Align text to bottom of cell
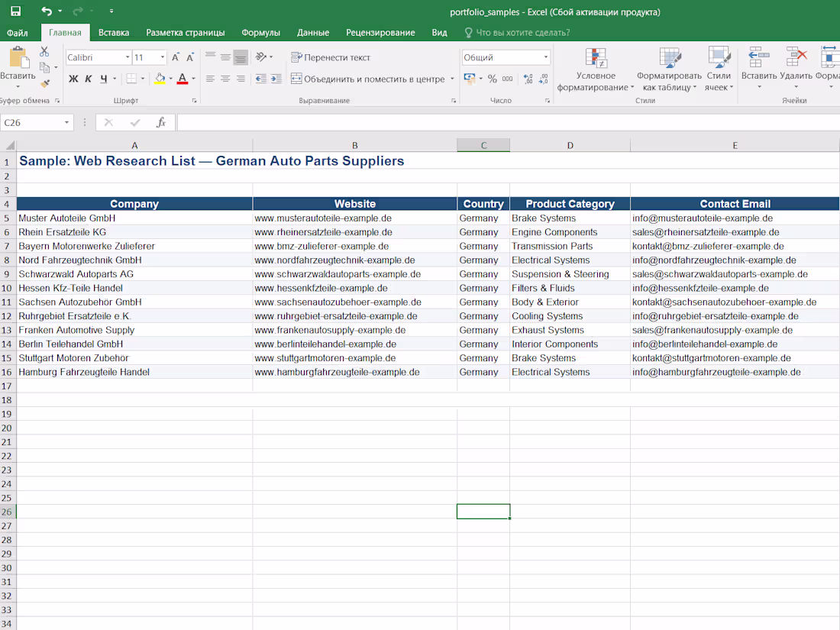This screenshot has height=630, width=840. (241, 57)
